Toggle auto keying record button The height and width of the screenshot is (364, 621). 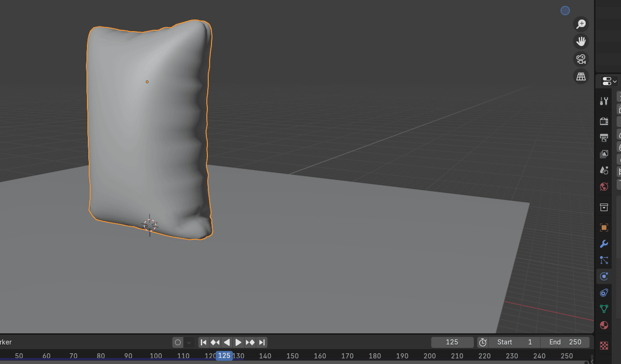[178, 343]
